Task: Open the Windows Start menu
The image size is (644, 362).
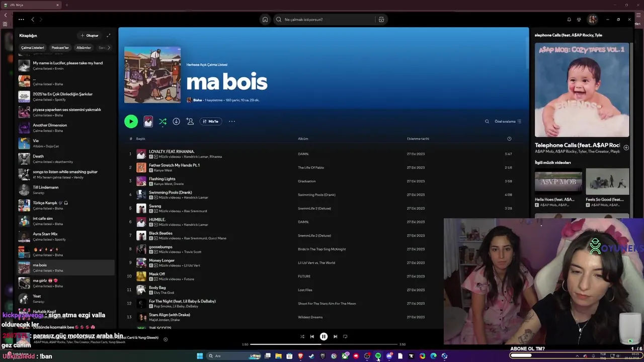Action: 200,356
